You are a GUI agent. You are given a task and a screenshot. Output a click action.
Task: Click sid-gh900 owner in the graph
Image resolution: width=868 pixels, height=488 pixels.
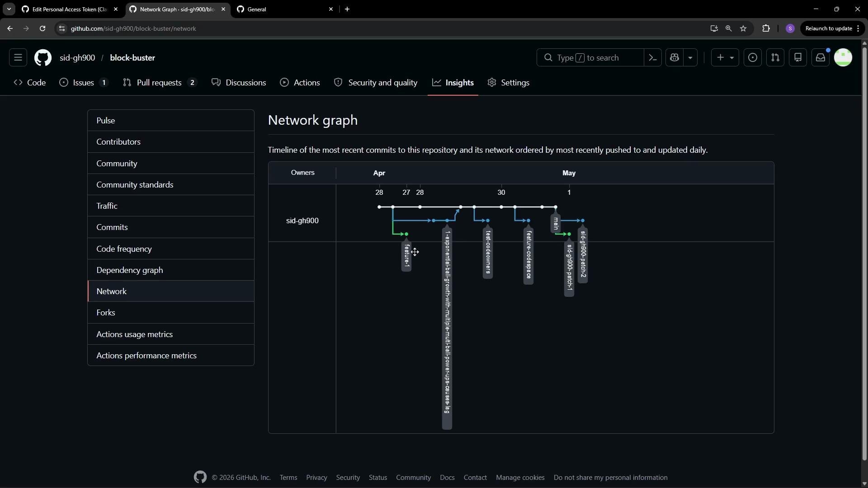click(302, 221)
